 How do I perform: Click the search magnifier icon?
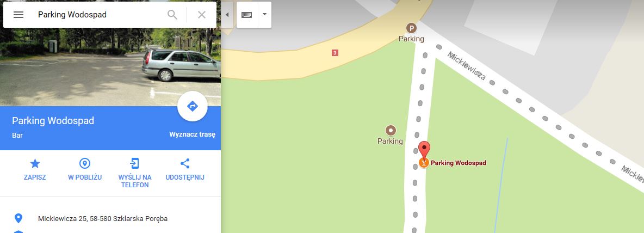coord(172,15)
